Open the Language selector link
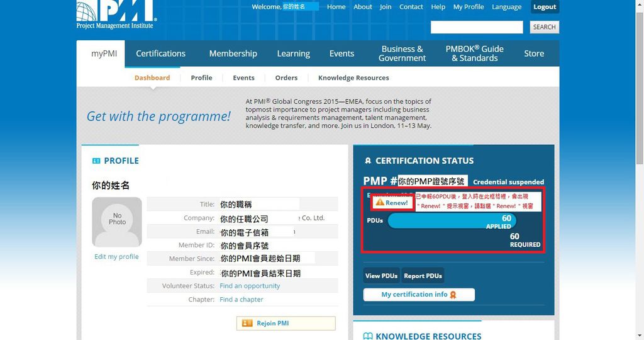 pos(506,7)
